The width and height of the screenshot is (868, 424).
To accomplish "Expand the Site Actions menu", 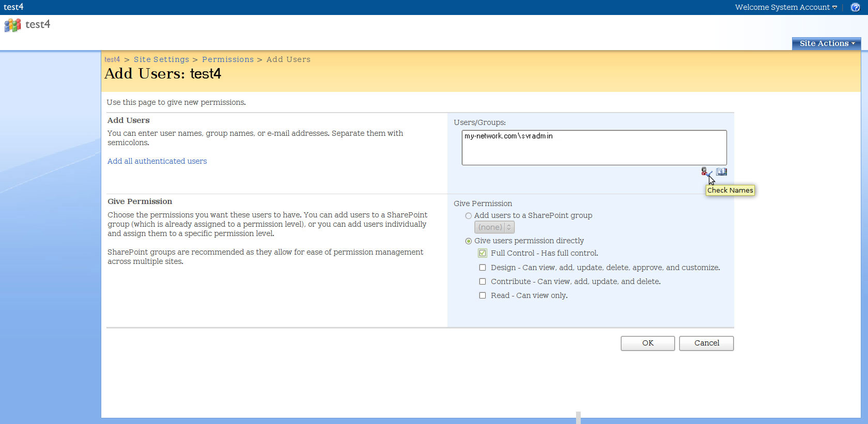I will (x=827, y=43).
